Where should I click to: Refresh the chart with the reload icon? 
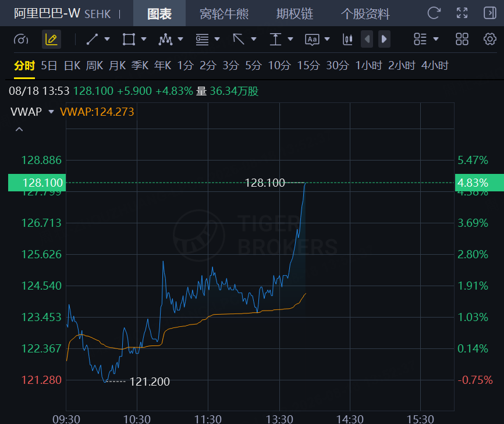click(x=434, y=13)
